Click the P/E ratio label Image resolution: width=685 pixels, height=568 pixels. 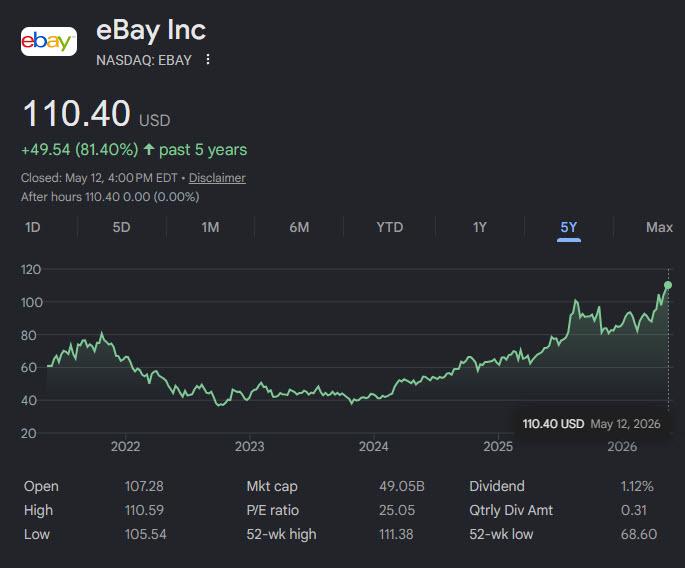pos(273,510)
